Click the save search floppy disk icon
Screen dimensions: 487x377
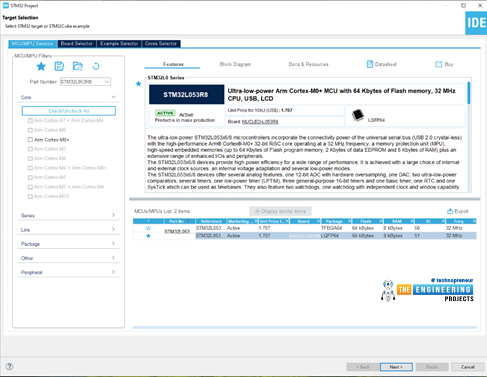[x=59, y=66]
